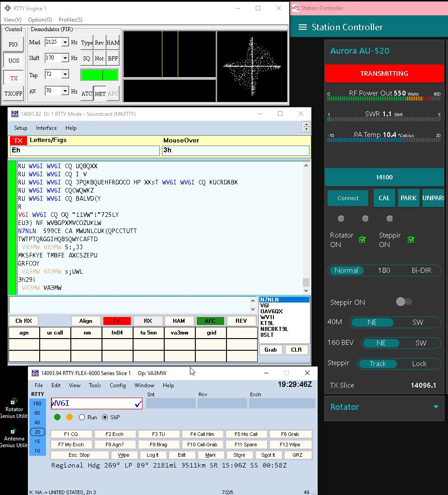Select 20 in the band list
Image resolution: width=448 pixels, height=495 pixels.
click(x=37, y=432)
